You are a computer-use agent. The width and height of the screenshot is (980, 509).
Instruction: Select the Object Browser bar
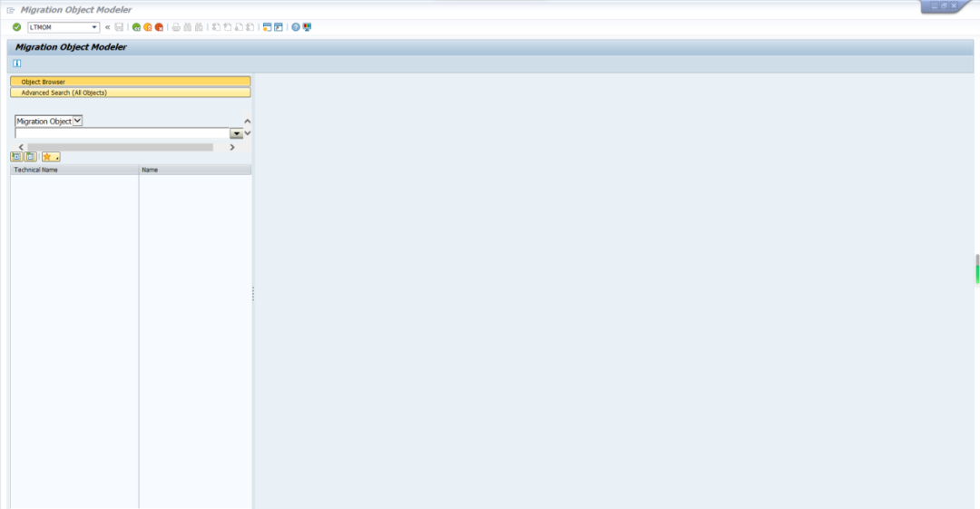tap(130, 82)
